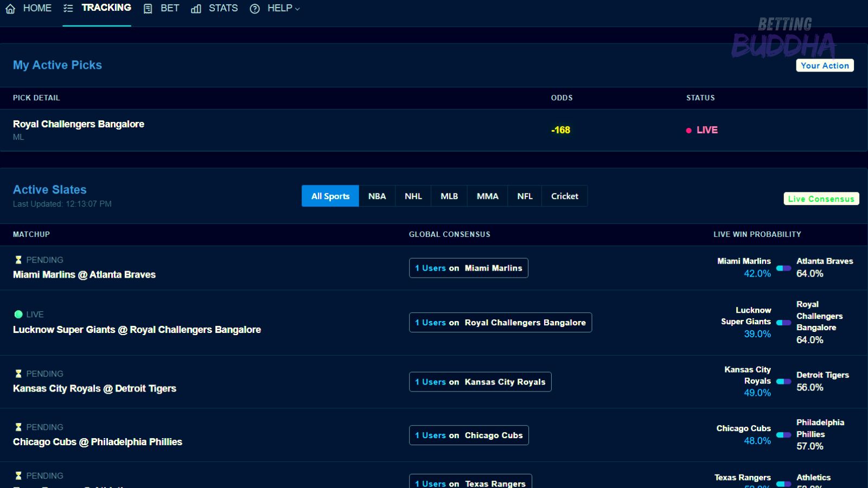Screen dimensions: 868x488
Task: Click the Help question mark icon
Action: 254,9
